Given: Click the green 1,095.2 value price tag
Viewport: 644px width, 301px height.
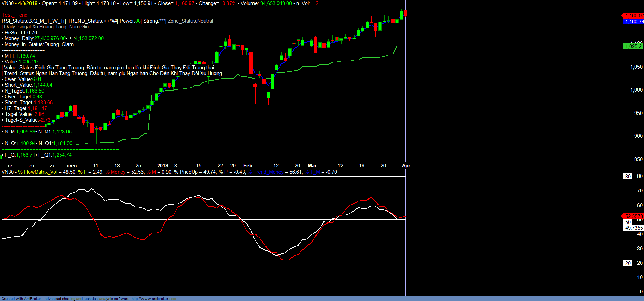Looking at the screenshot, I should coord(633,46).
